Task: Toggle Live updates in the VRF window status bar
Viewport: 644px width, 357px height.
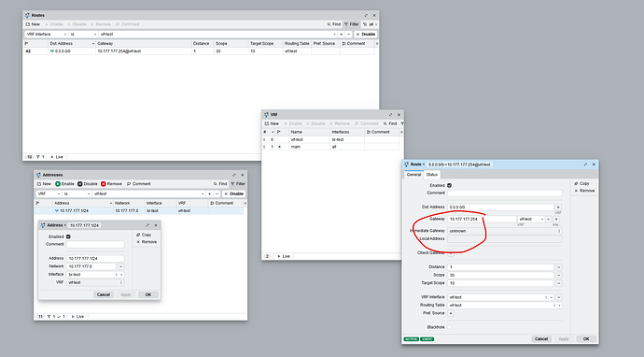Action: 284,256
